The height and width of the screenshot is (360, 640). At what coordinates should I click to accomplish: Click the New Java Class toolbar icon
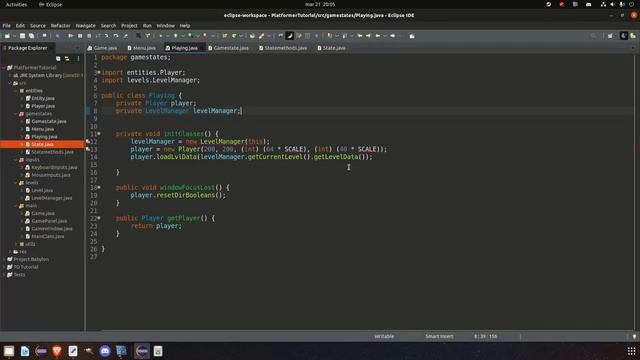233,36
